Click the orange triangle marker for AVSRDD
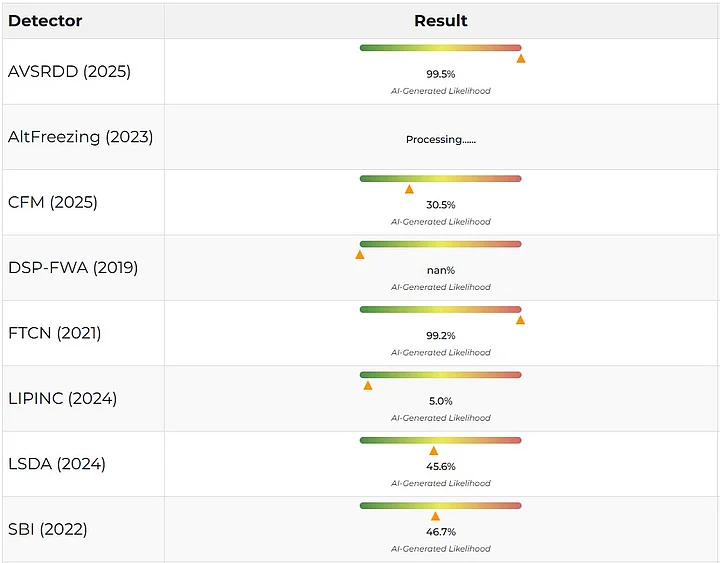Image resolution: width=720 pixels, height=563 pixels. tap(521, 59)
